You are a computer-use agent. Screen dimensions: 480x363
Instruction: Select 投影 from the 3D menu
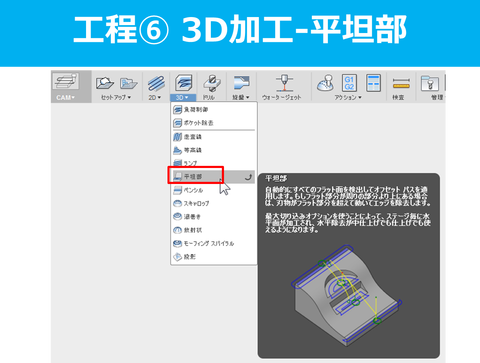tap(214, 257)
